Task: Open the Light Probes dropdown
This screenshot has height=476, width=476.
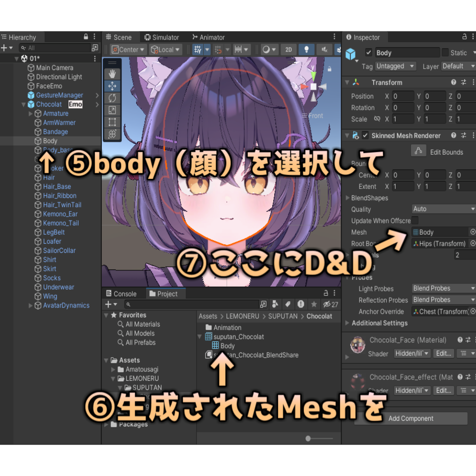Action: (444, 288)
